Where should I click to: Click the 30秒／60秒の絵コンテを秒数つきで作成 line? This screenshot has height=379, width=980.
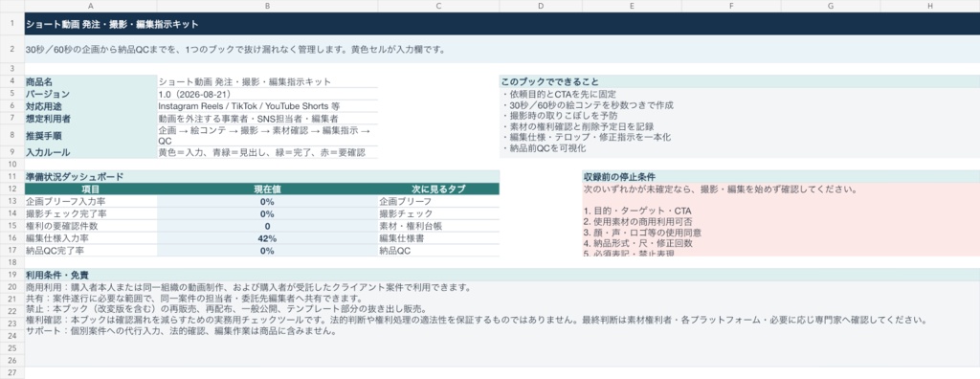pyautogui.click(x=588, y=105)
